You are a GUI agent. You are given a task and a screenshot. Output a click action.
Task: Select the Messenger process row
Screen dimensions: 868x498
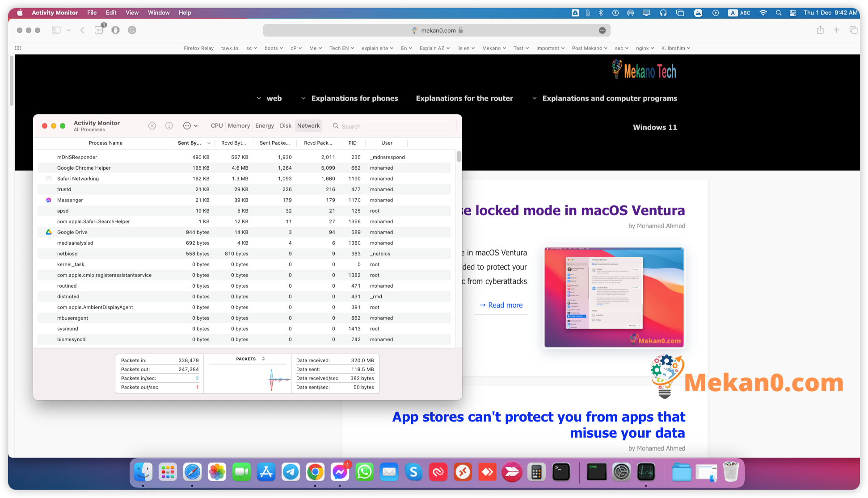click(x=244, y=200)
